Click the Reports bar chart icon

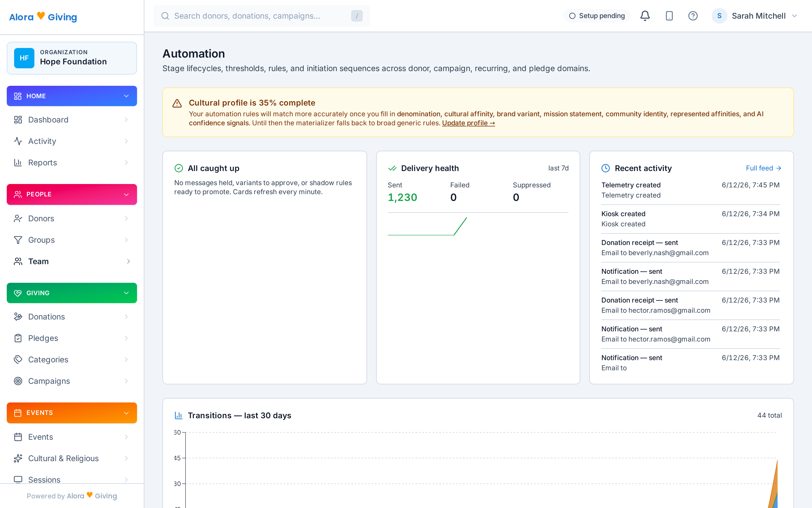pos(18,163)
